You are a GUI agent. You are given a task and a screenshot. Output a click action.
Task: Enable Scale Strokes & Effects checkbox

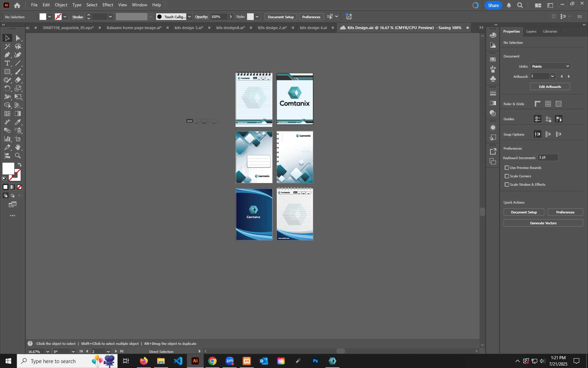pos(507,184)
